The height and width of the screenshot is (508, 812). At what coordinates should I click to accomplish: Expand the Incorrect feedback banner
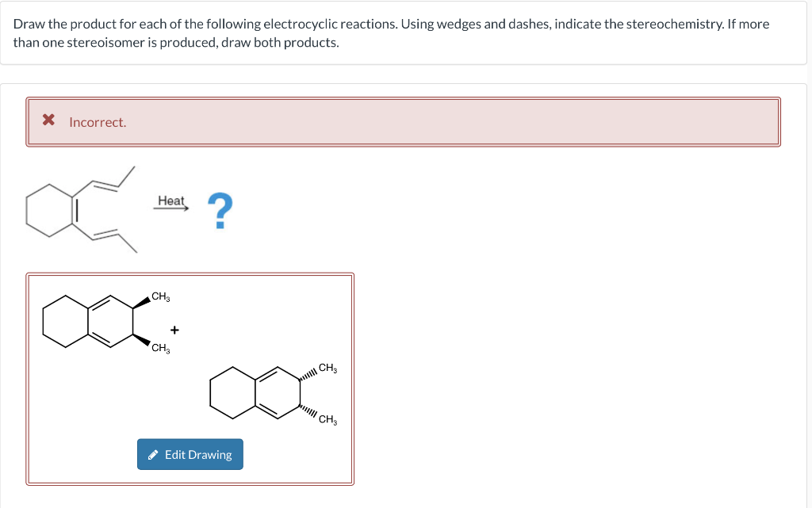404,121
